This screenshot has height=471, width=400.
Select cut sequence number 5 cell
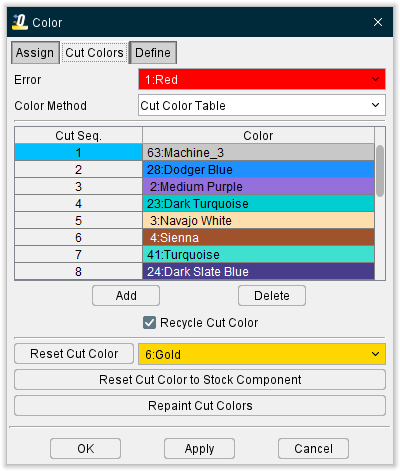(x=78, y=221)
